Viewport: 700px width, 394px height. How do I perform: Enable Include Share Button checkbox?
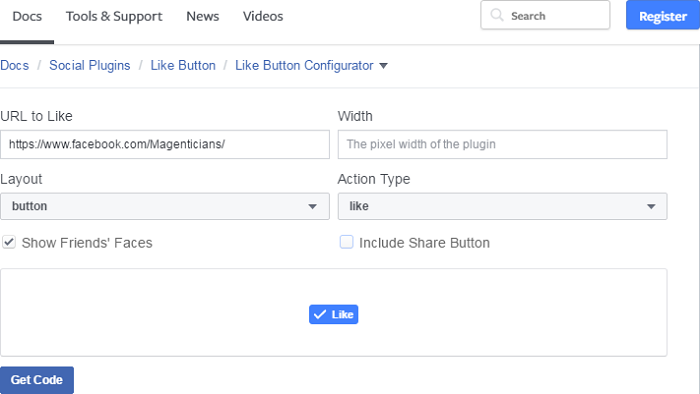(346, 242)
